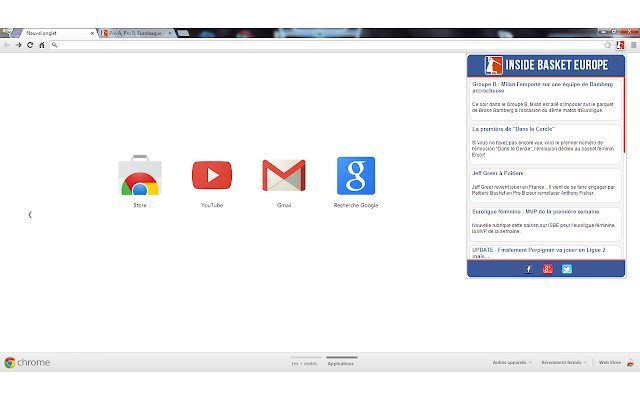Open Facebook link in extension footer
The width and height of the screenshot is (640, 400).
(529, 269)
